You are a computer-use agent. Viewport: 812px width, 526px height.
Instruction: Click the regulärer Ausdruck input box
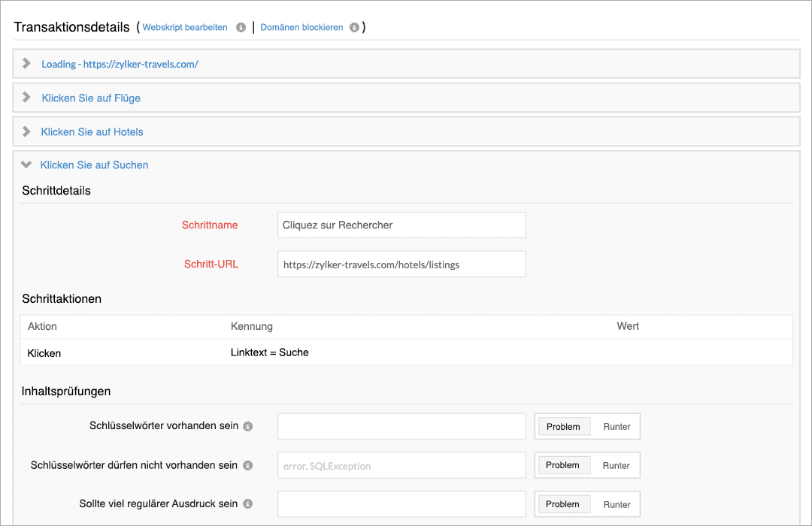pyautogui.click(x=401, y=504)
